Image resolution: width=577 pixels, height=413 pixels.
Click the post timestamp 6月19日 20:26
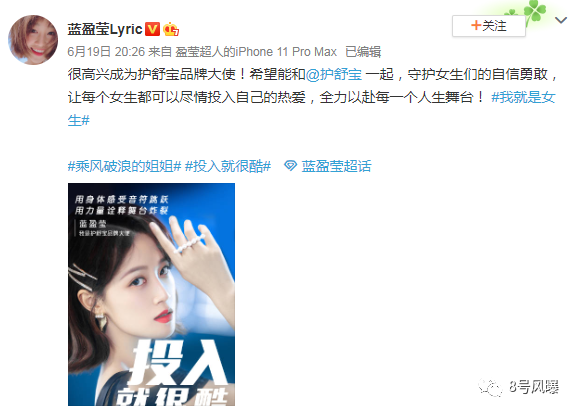pos(106,52)
